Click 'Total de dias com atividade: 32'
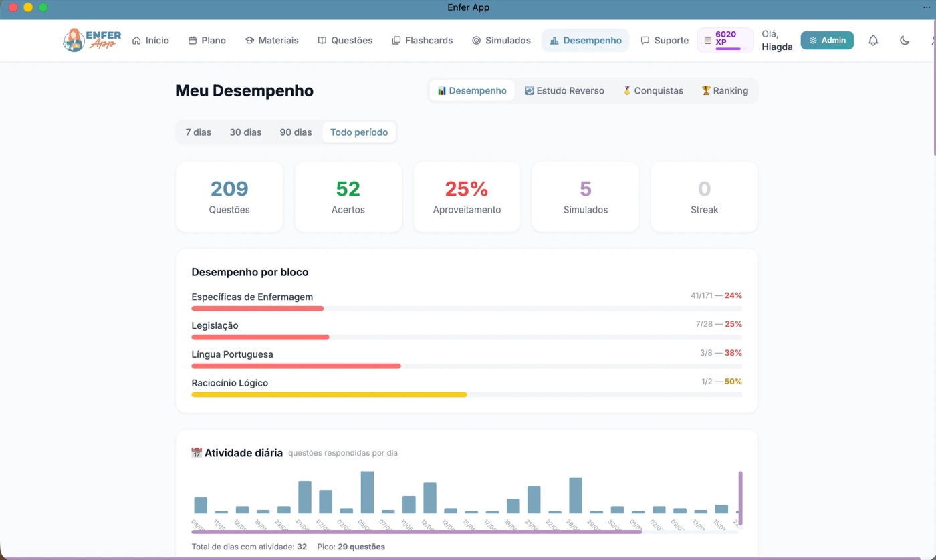The width and height of the screenshot is (936, 560). click(x=249, y=547)
